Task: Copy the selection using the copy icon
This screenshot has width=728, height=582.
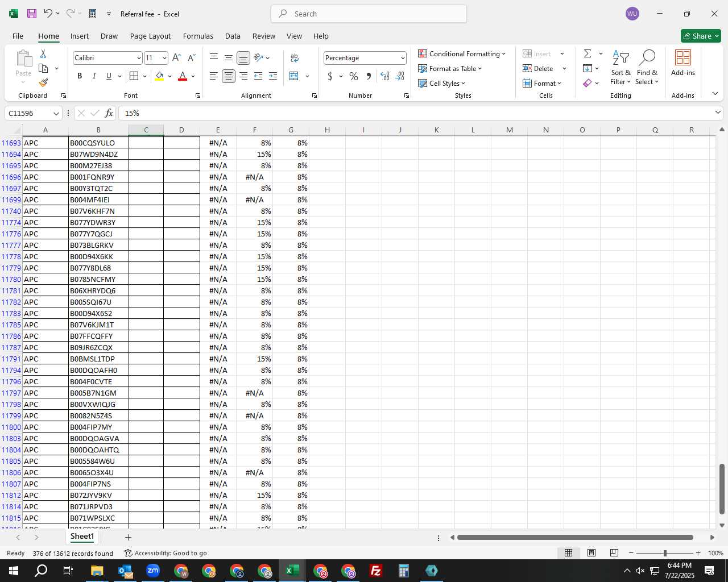Action: (x=43, y=68)
